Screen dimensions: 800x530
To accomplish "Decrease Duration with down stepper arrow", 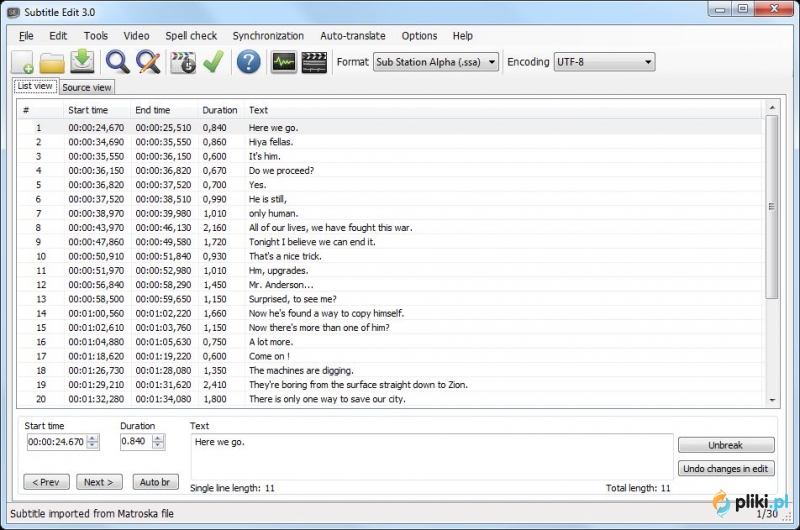I will pyautogui.click(x=158, y=445).
